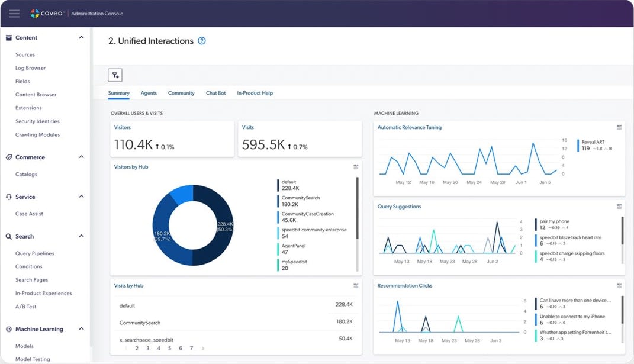Image resolution: width=634 pixels, height=364 pixels.
Task: Go to page 5 in Visits by Hub
Action: pos(169,349)
